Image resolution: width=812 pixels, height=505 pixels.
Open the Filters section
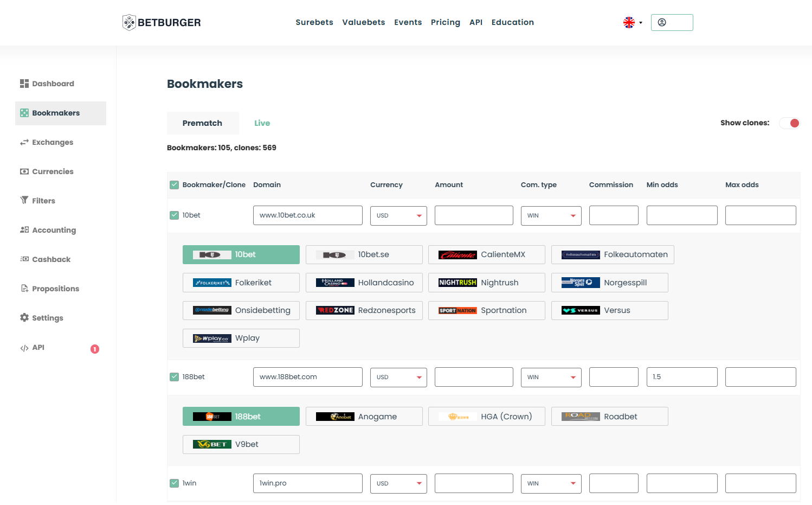pos(38,201)
